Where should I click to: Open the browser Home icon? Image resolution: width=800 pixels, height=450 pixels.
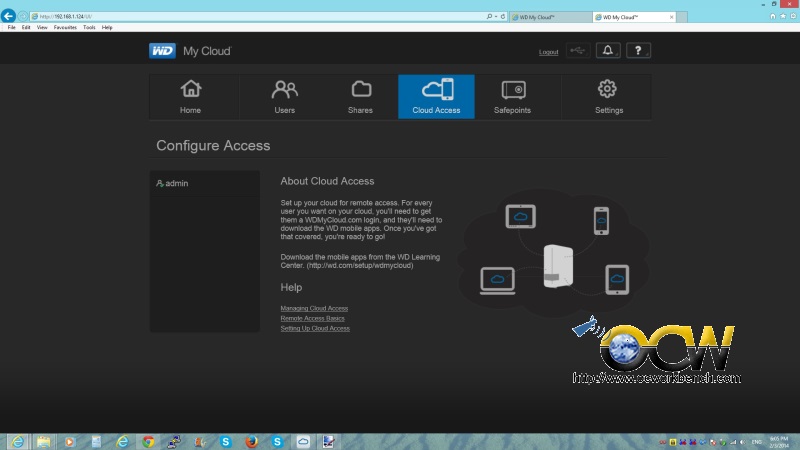(772, 16)
